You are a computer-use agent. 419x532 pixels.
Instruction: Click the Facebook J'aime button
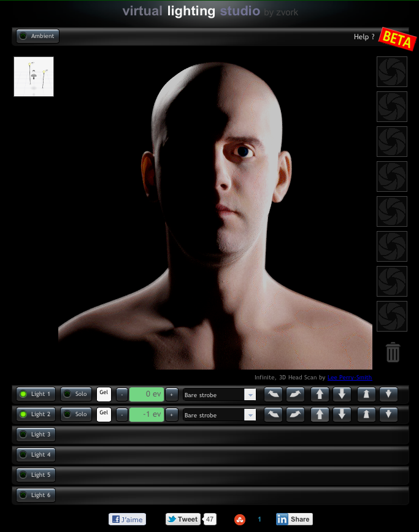[128, 519]
